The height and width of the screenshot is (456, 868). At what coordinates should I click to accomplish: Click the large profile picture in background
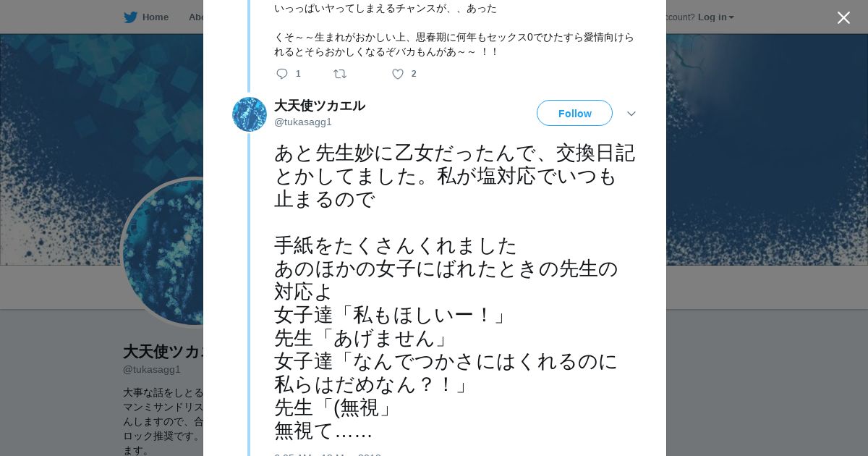(x=163, y=252)
